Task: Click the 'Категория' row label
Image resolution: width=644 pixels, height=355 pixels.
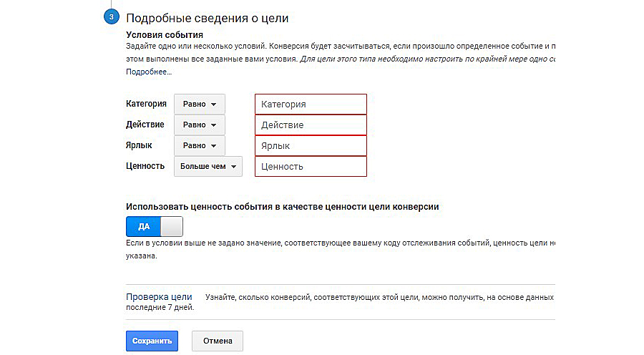Action: coord(146,104)
